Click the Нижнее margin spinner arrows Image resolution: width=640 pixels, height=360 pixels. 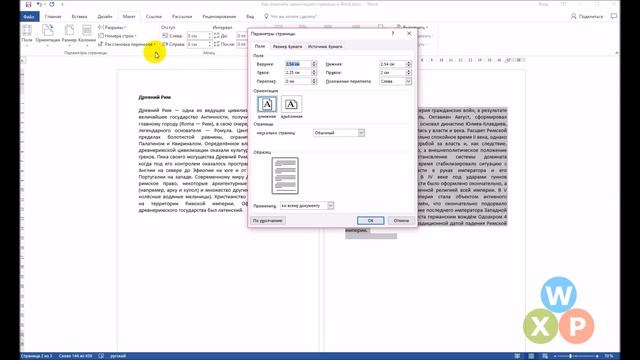(x=409, y=64)
